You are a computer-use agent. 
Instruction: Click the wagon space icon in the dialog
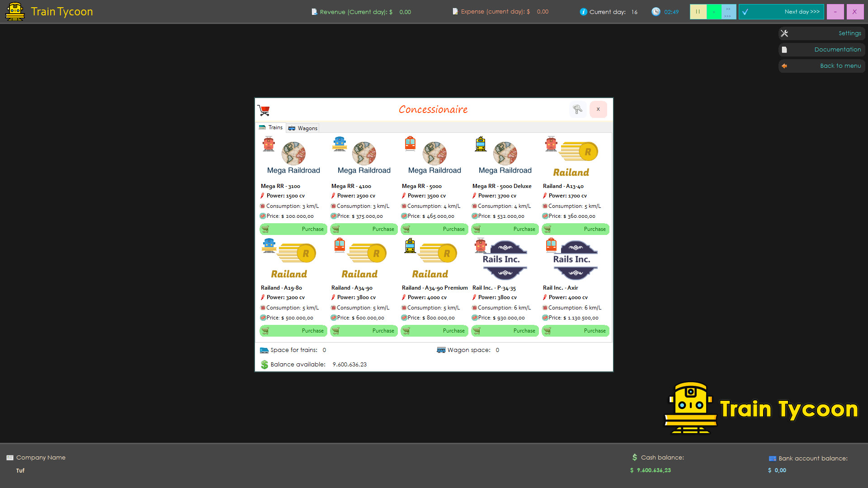(441, 350)
